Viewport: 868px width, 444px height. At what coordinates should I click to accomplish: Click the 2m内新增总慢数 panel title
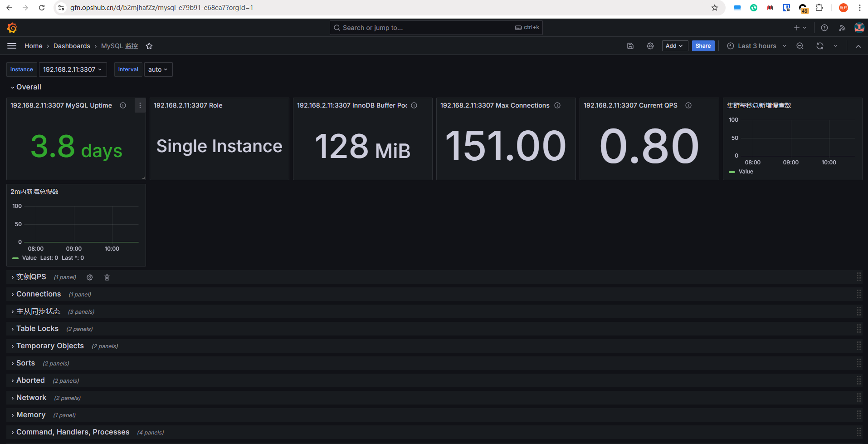pyautogui.click(x=34, y=192)
